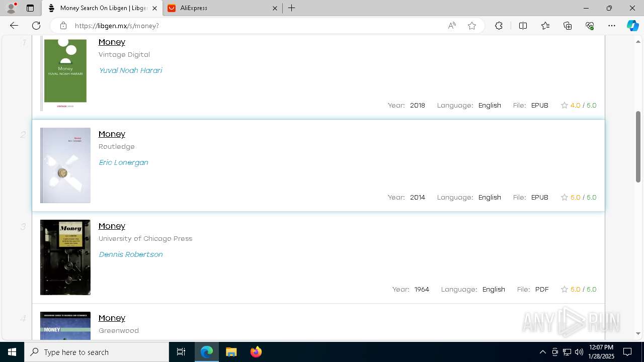Enable split screen view

click(x=523, y=26)
